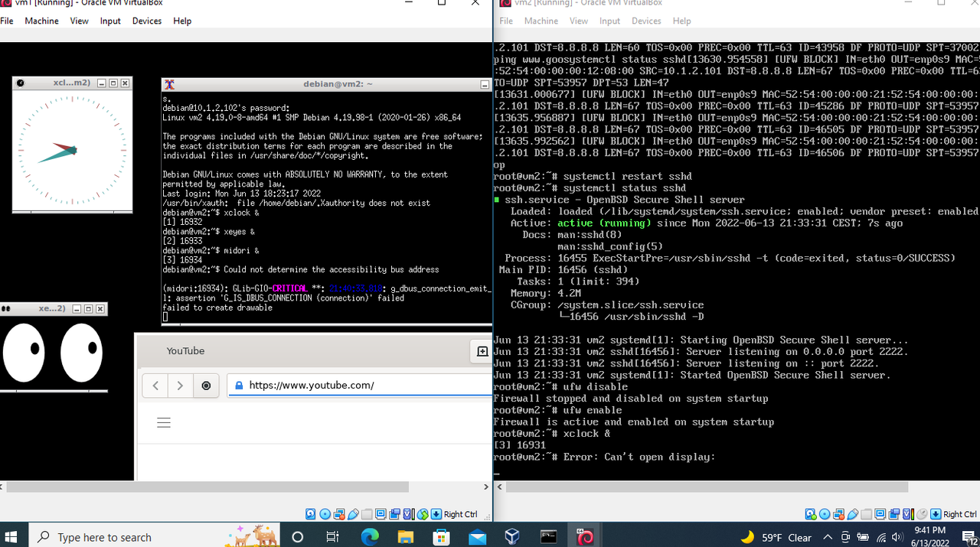Click keyboard capture arrow icon in vm2 status bar
980x547 pixels.
click(x=936, y=514)
